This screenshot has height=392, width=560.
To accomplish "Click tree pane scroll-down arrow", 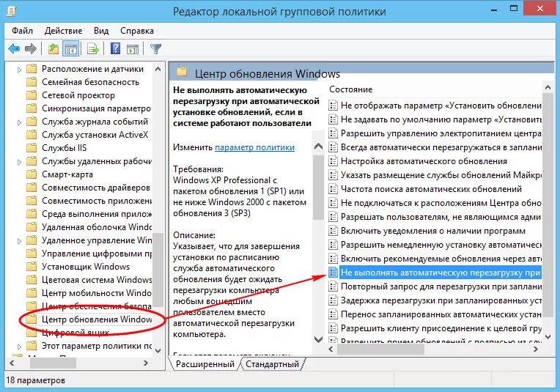I will click(x=158, y=350).
